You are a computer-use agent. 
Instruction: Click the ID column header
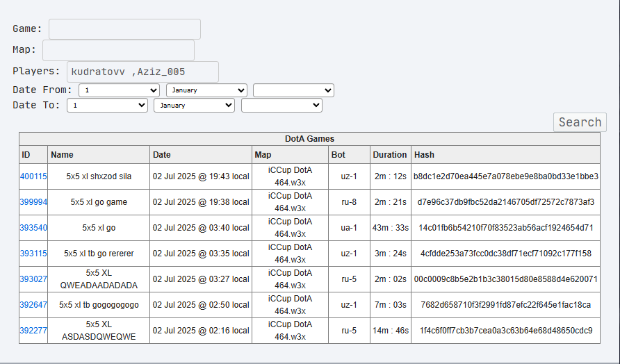(x=33, y=155)
